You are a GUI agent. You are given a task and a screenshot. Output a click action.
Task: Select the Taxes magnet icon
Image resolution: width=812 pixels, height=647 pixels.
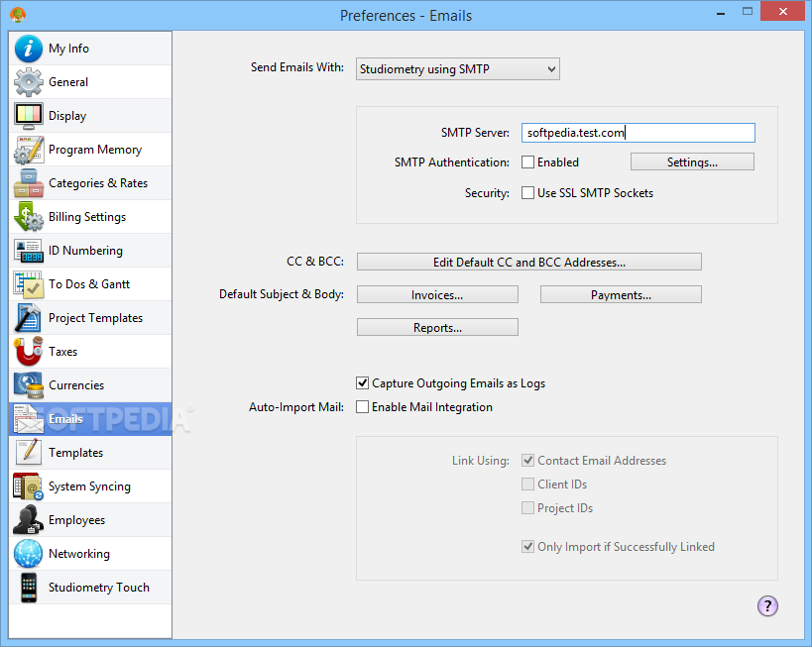tap(29, 352)
